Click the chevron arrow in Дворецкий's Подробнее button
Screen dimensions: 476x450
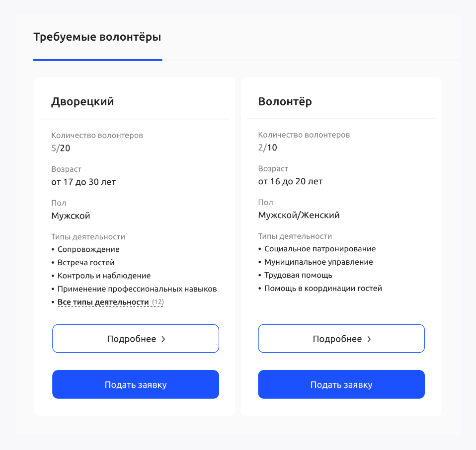point(163,339)
